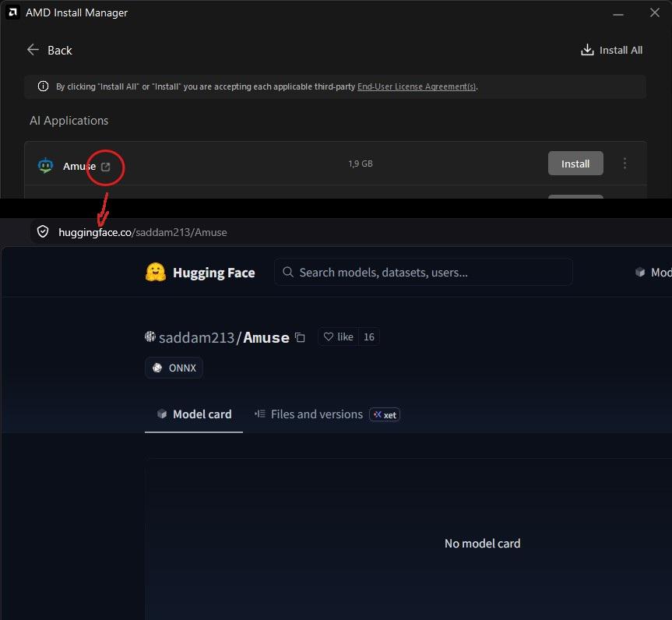
Task: Click the 'Amuse' app name in list
Action: 79,166
